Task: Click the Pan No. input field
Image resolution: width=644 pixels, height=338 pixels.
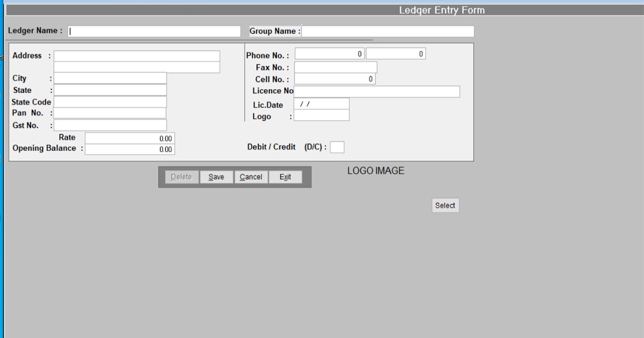Action: (x=110, y=113)
